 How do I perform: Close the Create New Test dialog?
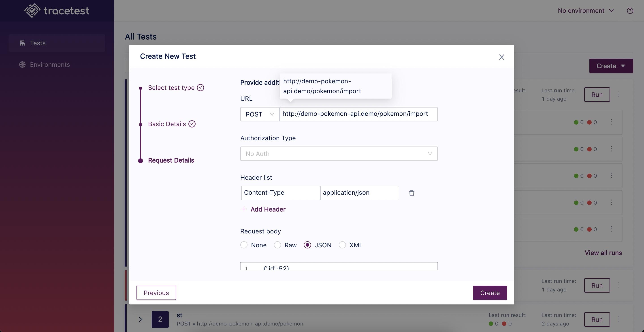click(501, 57)
